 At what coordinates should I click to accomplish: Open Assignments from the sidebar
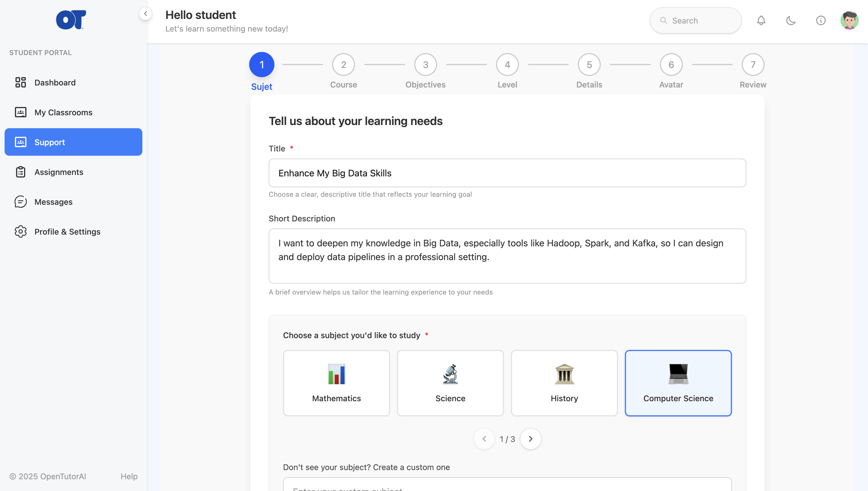59,172
